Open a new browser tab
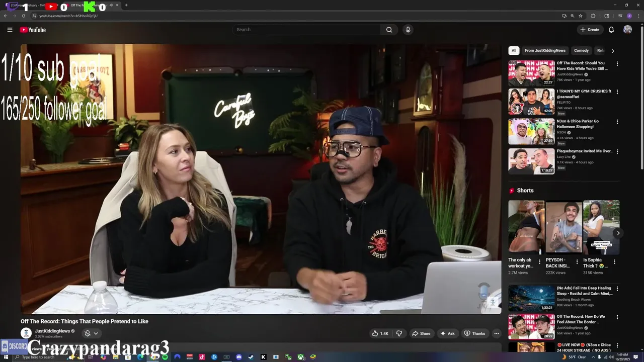This screenshot has height=362, width=644. pyautogui.click(x=126, y=5)
